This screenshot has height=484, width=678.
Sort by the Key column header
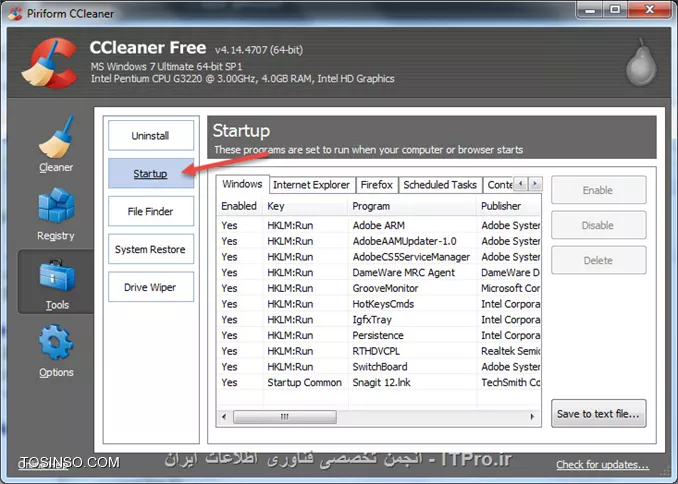pos(305,206)
